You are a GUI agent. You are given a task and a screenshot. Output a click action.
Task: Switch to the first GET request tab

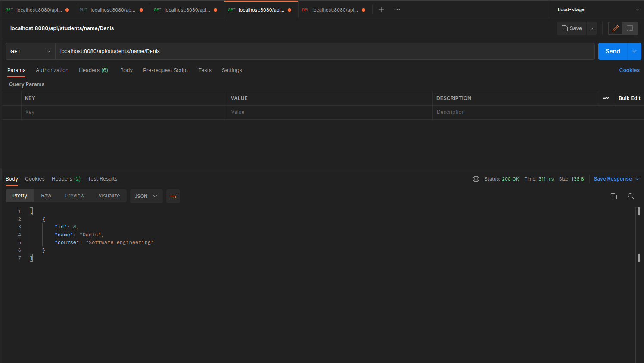point(39,9)
